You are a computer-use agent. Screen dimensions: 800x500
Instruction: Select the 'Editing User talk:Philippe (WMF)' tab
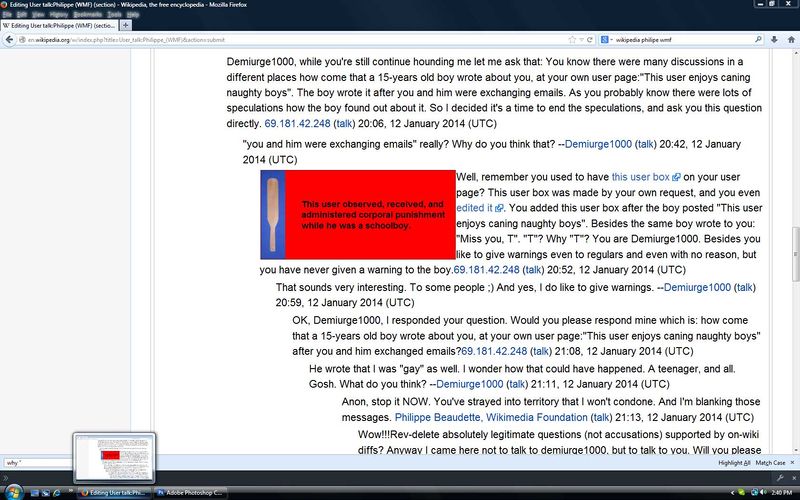point(60,25)
